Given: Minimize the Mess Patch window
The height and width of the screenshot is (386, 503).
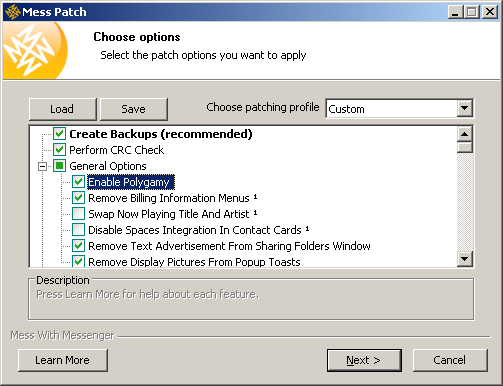Looking at the screenshot, I should 455,12.
